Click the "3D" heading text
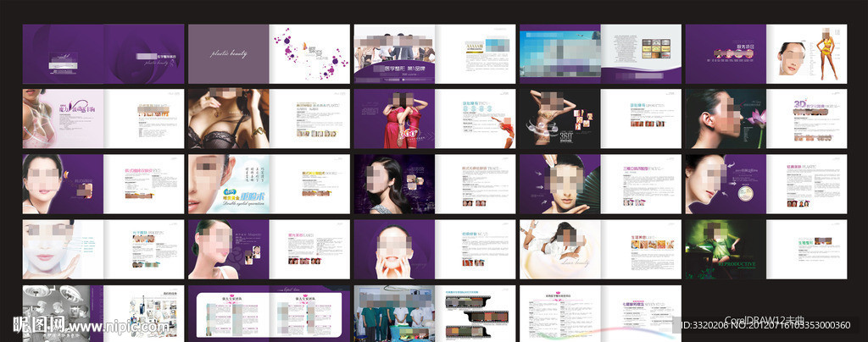 802,103
